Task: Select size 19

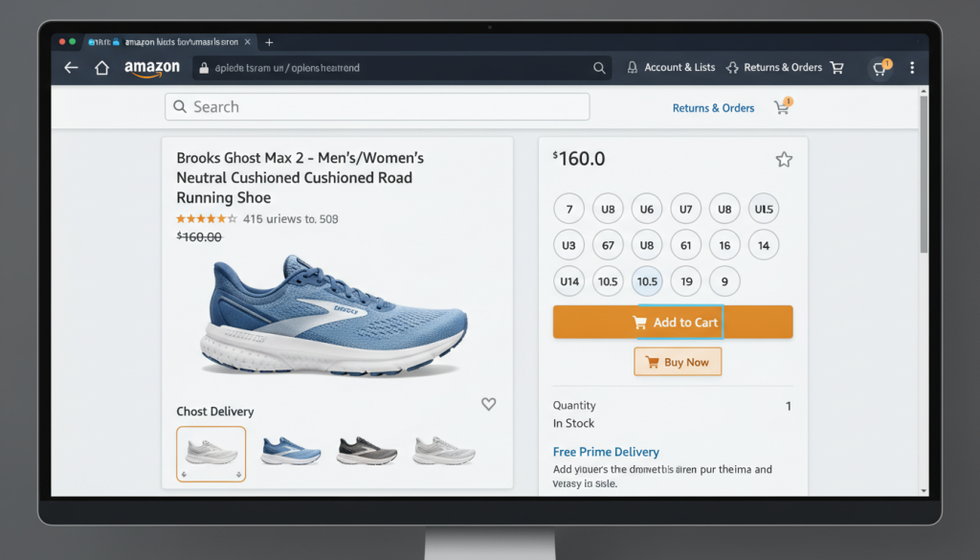Action: pos(685,281)
